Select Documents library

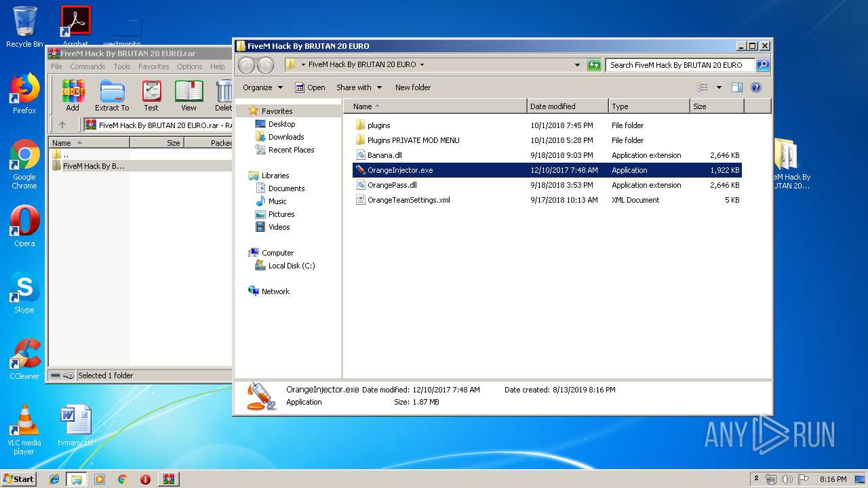coord(286,188)
